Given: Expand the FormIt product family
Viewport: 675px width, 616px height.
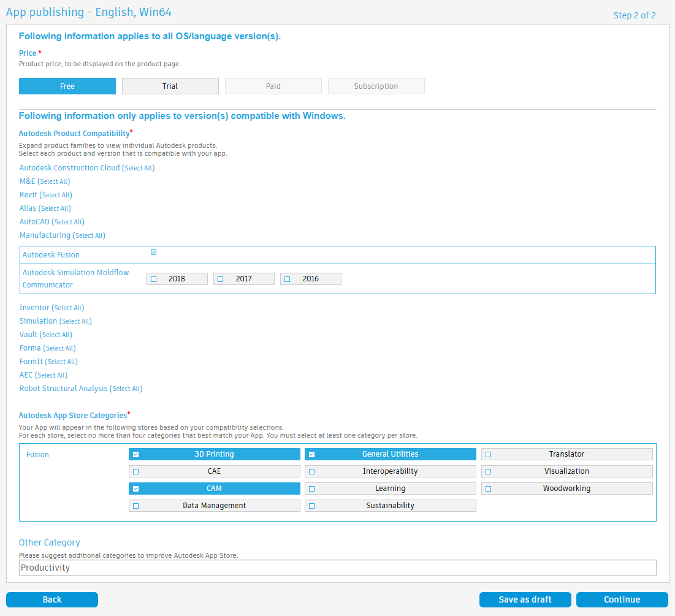Looking at the screenshot, I should tap(31, 361).
